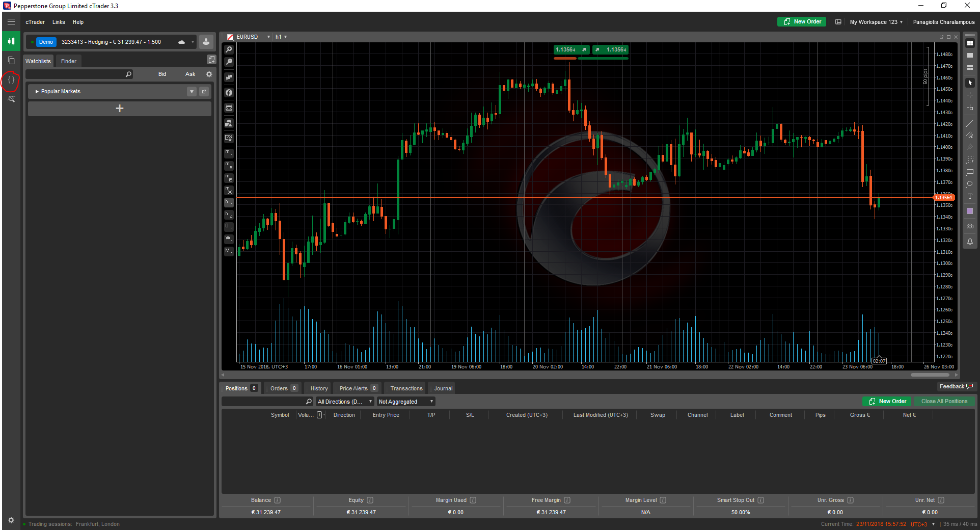Open Popular Markets options dropdown arrow
Screen dimensions: 980x530
[x=192, y=92]
